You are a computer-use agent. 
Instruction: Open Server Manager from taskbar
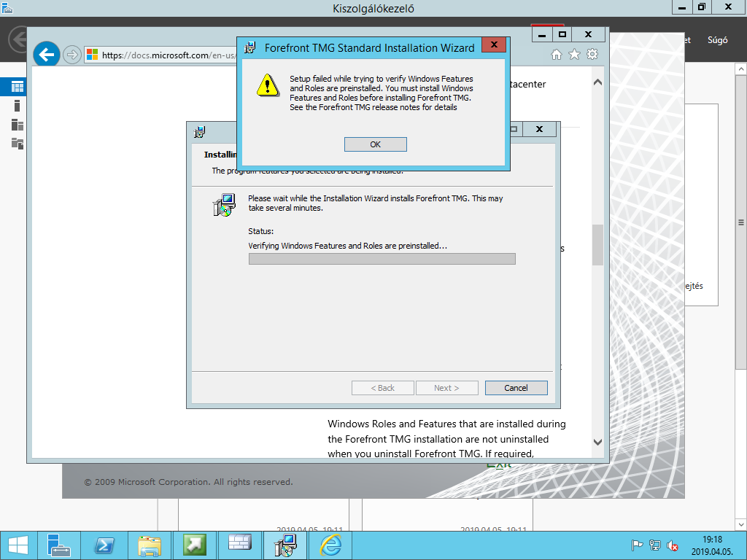(59, 545)
